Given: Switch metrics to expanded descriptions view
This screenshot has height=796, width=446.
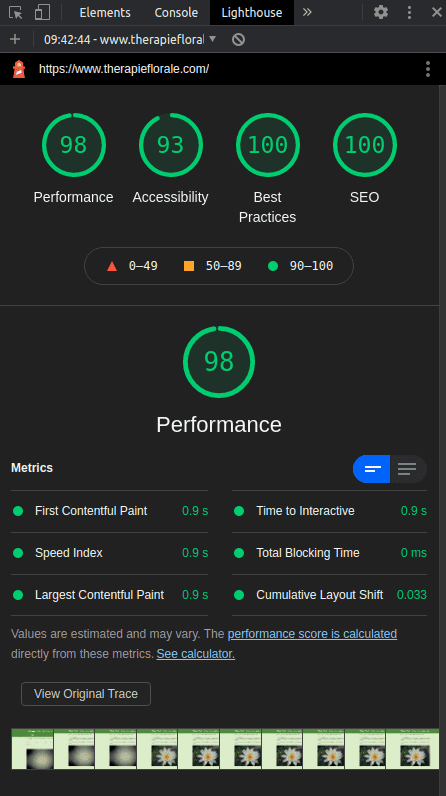Looking at the screenshot, I should (x=408, y=469).
